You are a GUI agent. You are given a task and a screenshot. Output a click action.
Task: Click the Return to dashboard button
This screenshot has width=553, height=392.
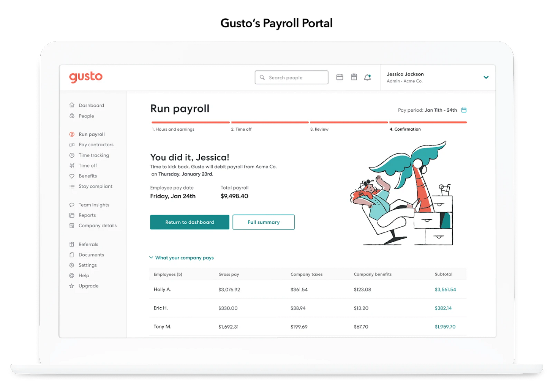point(190,222)
